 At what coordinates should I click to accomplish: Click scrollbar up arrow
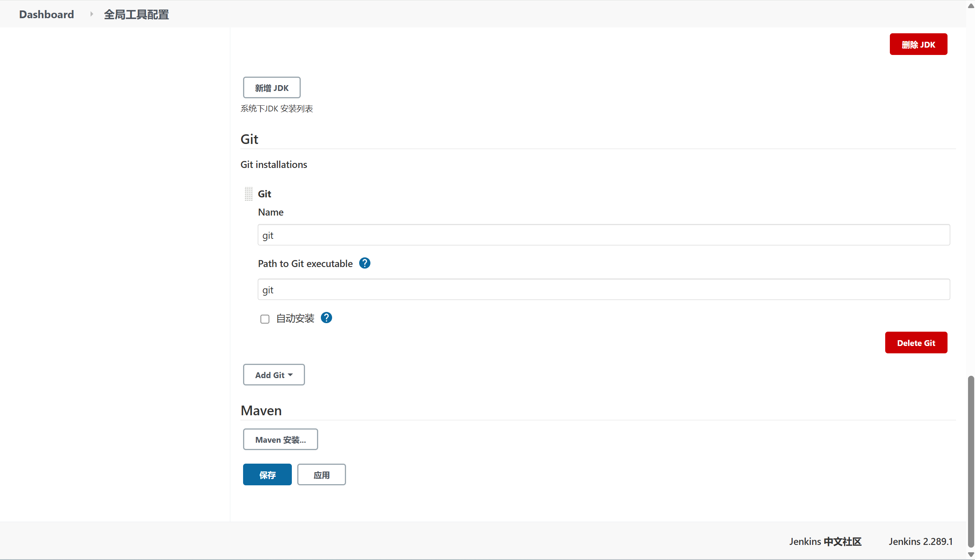[x=971, y=6]
